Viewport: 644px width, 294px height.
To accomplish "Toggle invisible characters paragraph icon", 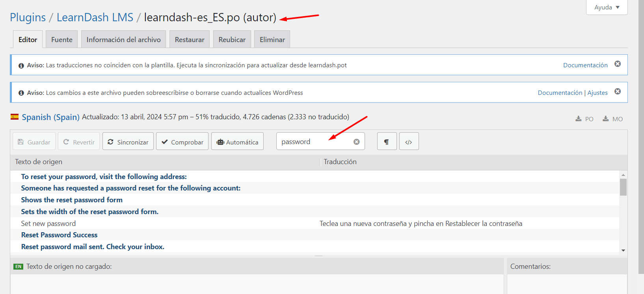I will (387, 141).
